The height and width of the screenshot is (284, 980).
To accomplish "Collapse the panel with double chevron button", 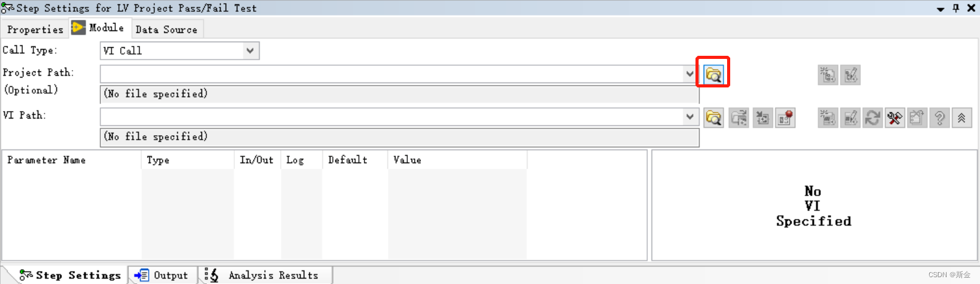I will (x=962, y=117).
